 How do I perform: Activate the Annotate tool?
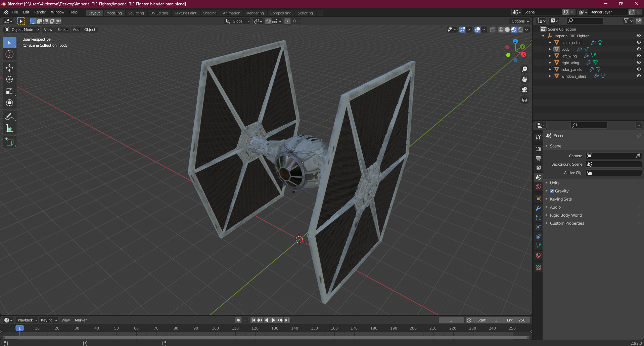pyautogui.click(x=9, y=117)
